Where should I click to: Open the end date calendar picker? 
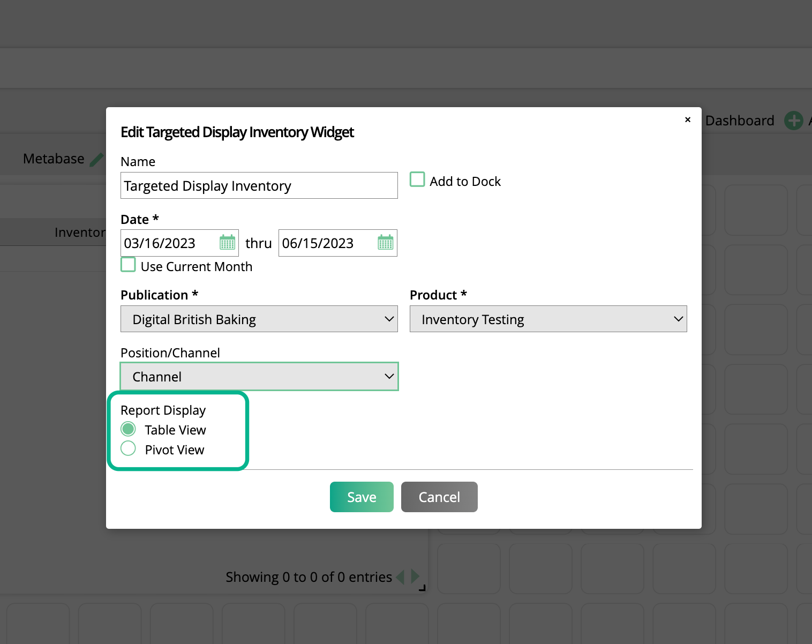[385, 243]
